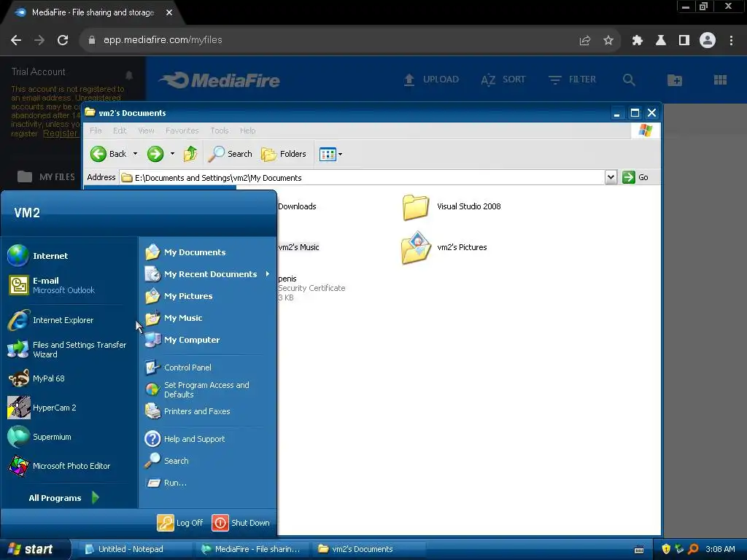Click the Register link in MediaFire sidebar

tap(60, 133)
